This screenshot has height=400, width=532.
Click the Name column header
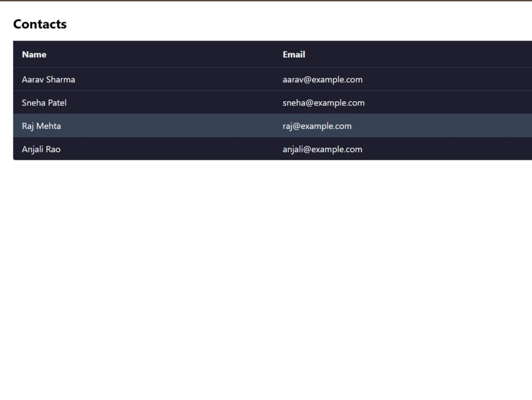(x=34, y=54)
